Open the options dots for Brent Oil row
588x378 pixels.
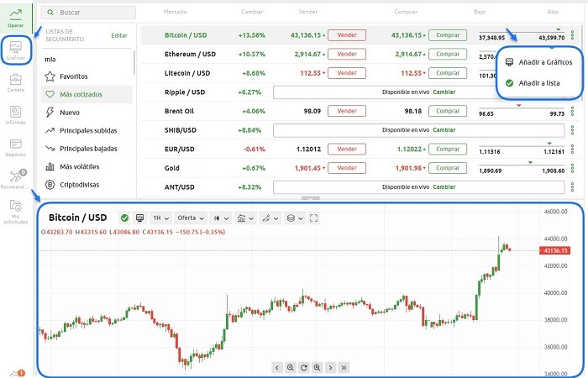tap(572, 111)
